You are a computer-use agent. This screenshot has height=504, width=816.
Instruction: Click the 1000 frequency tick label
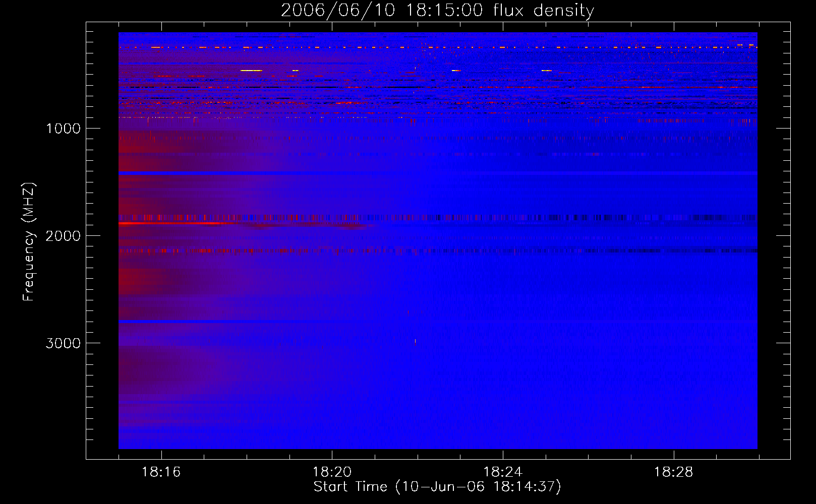pyautogui.click(x=63, y=129)
